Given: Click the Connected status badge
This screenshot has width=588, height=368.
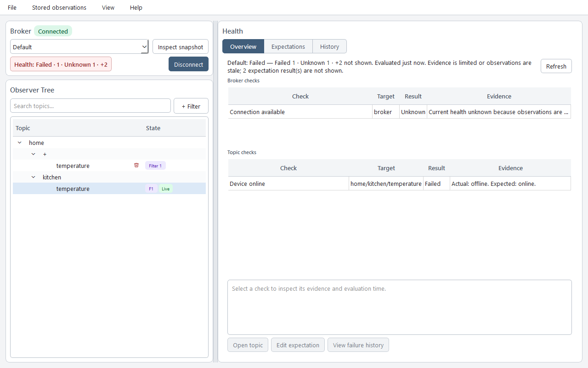Looking at the screenshot, I should 53,31.
